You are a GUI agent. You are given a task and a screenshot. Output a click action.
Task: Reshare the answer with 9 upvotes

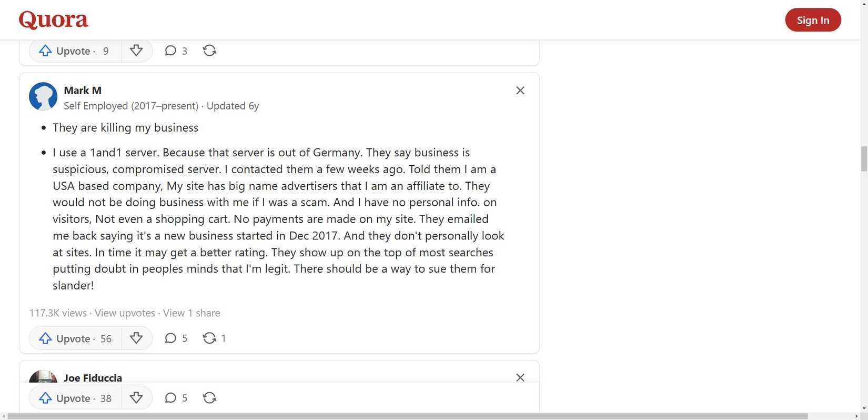210,51
